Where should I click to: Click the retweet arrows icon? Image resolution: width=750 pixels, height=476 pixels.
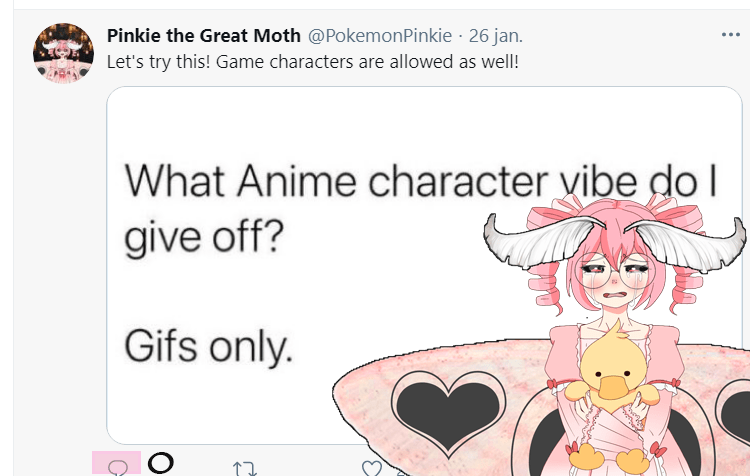pos(244,467)
